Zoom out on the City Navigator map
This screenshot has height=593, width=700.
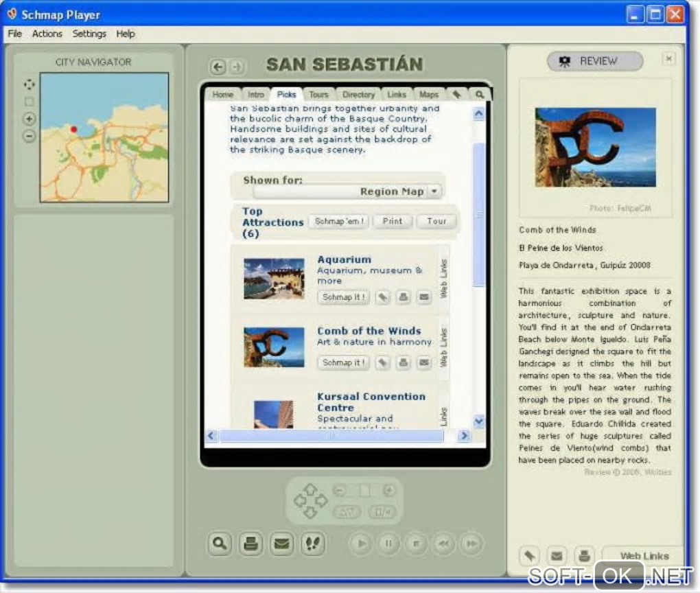click(29, 136)
